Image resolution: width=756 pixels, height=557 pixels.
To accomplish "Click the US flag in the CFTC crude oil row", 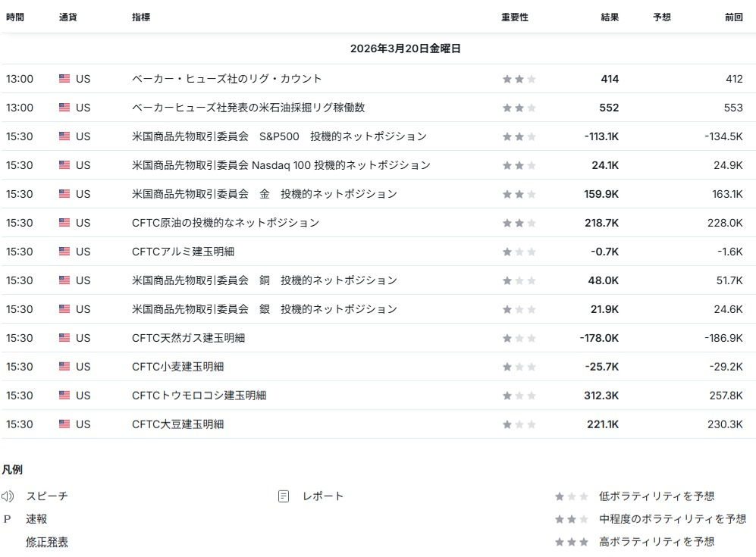I will pyautogui.click(x=64, y=223).
